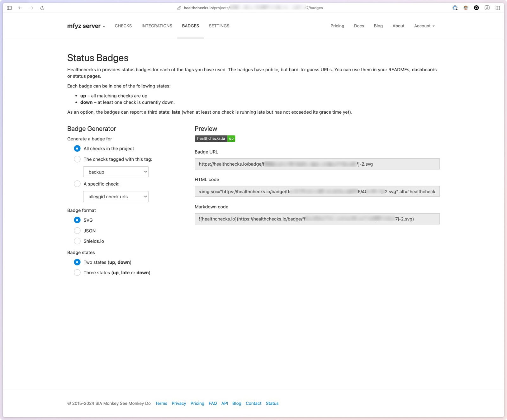Reload the page with the refresh icon
The width and height of the screenshot is (507, 420).
click(42, 8)
